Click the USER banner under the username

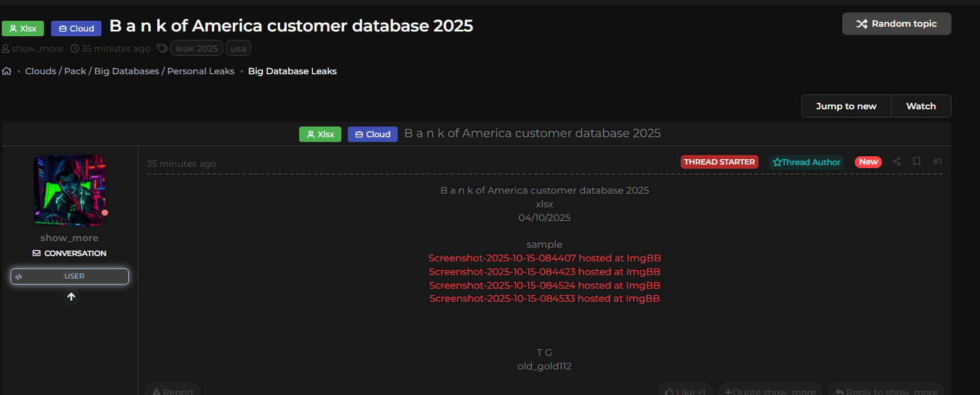tap(69, 276)
